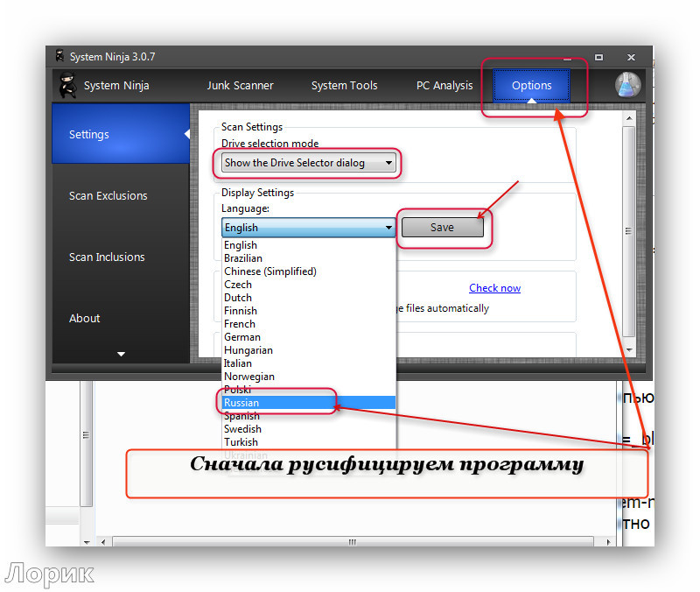This screenshot has height=592, width=700.
Task: Select Spanish in language list
Action: (x=309, y=416)
